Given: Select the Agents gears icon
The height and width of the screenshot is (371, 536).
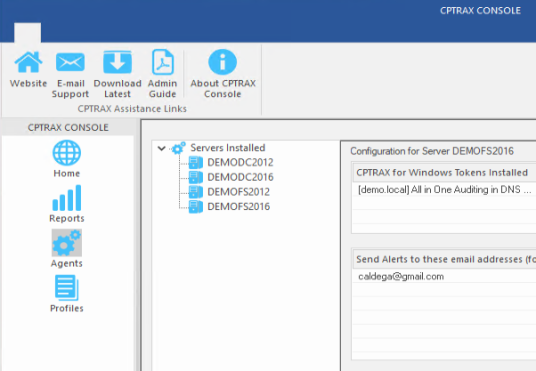Looking at the screenshot, I should (x=67, y=243).
